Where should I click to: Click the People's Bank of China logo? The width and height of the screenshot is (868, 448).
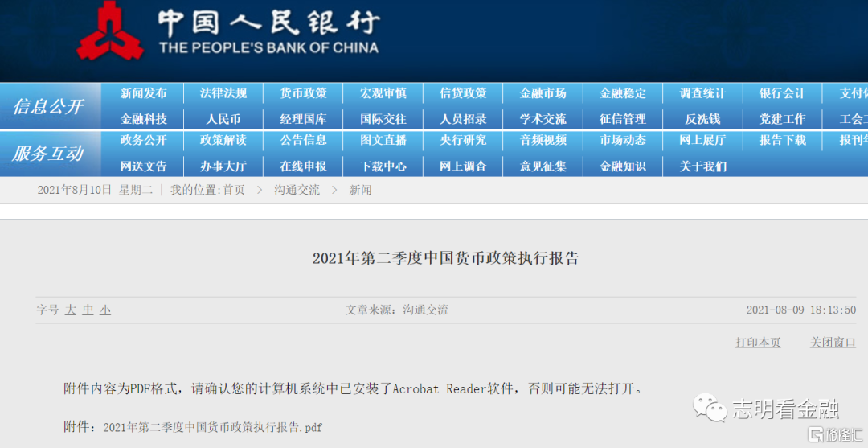(x=110, y=34)
